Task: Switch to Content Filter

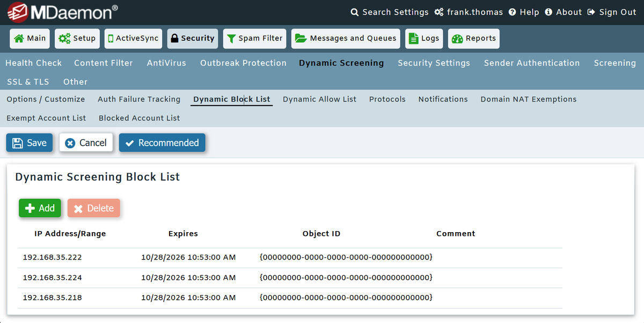Action: click(x=104, y=63)
